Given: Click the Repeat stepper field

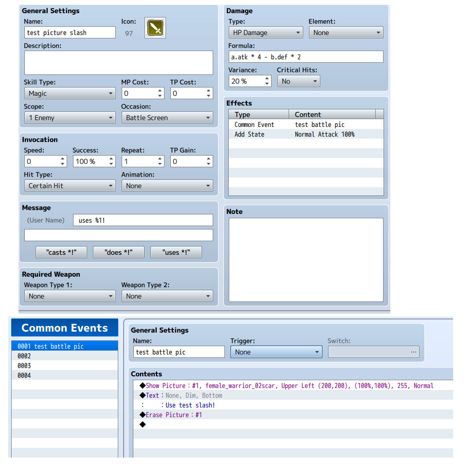Looking at the screenshot, I should click(143, 161).
